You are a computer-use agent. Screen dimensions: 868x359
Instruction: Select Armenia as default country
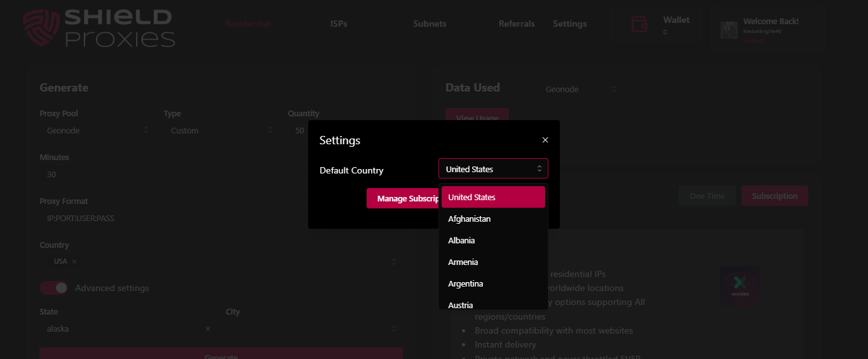click(x=463, y=262)
